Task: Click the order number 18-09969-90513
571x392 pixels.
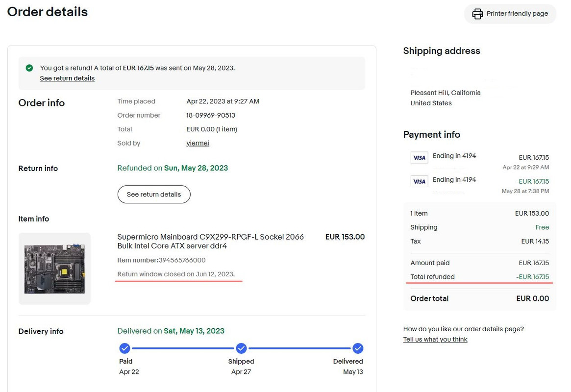Action: [211, 115]
